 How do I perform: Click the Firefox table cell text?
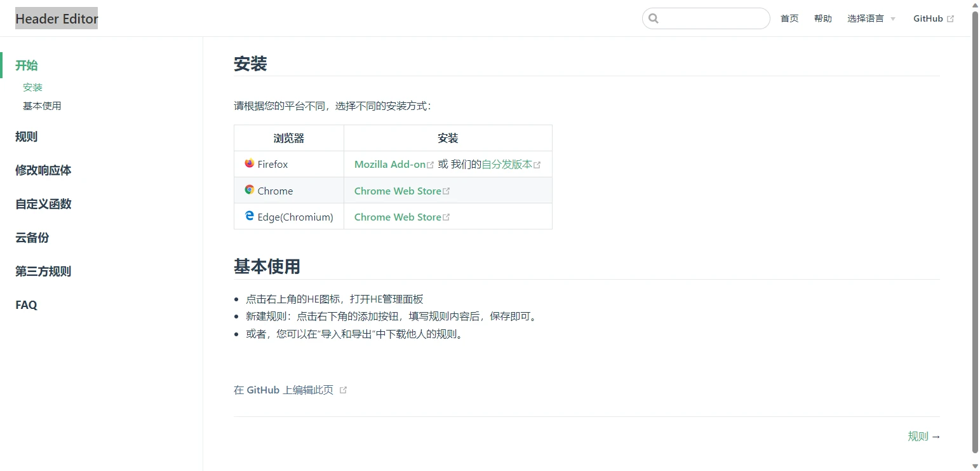click(x=272, y=164)
